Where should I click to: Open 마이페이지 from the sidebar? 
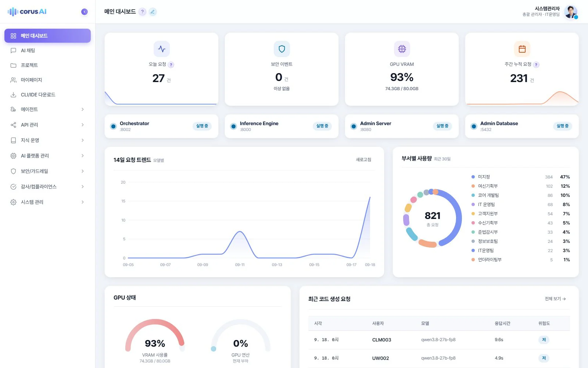point(47,80)
